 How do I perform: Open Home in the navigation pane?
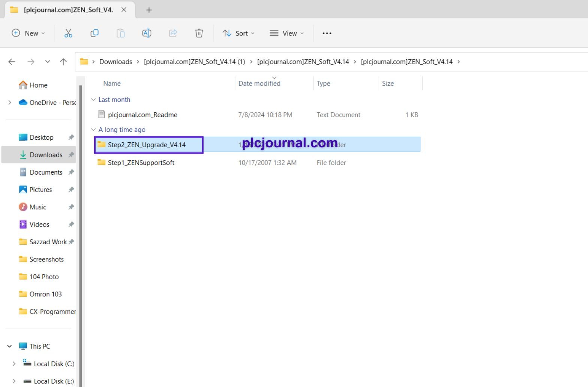click(38, 85)
